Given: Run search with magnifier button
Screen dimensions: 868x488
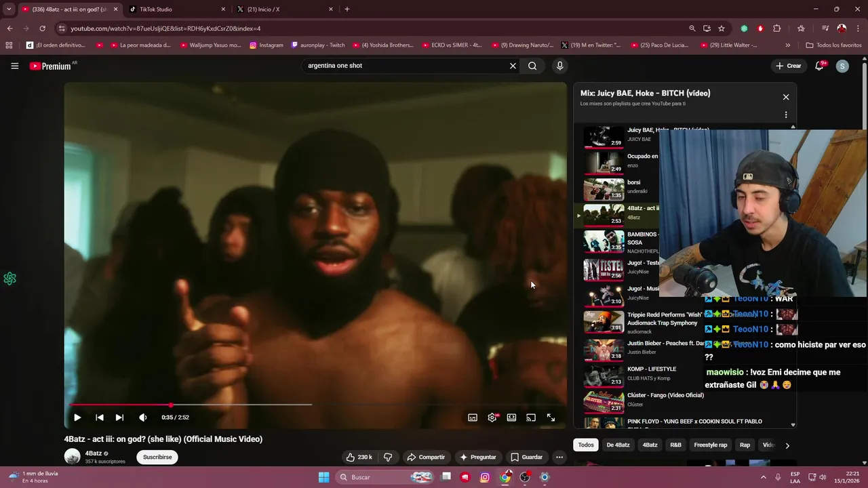Looking at the screenshot, I should [x=532, y=66].
